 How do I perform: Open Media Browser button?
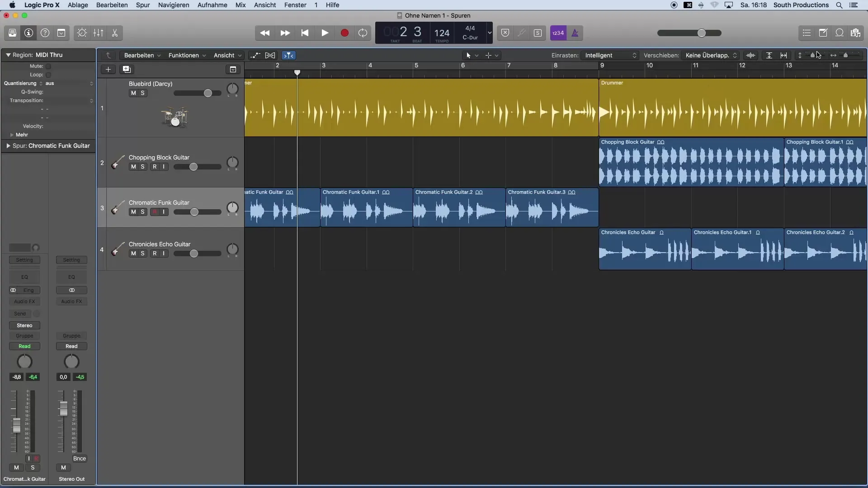coord(856,33)
